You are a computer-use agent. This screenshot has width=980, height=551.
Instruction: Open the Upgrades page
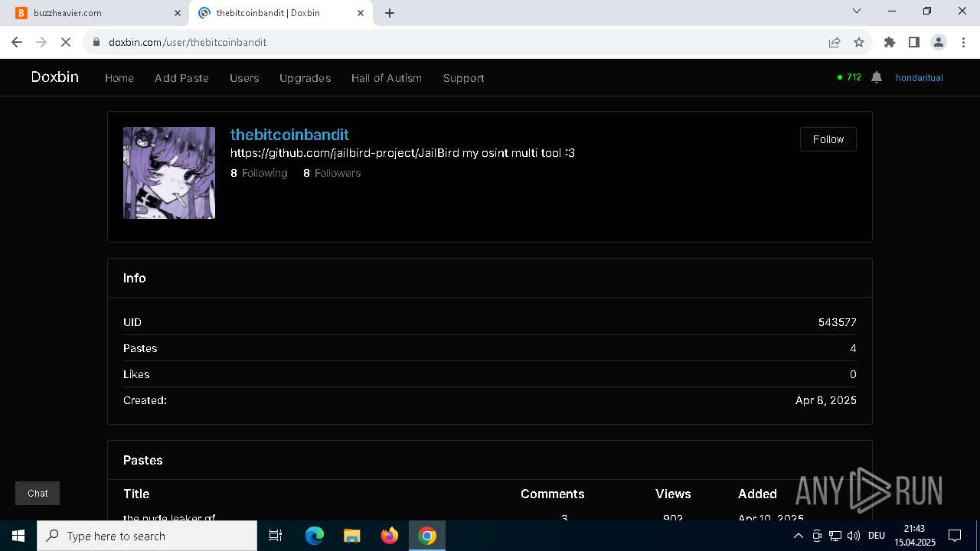coord(305,78)
